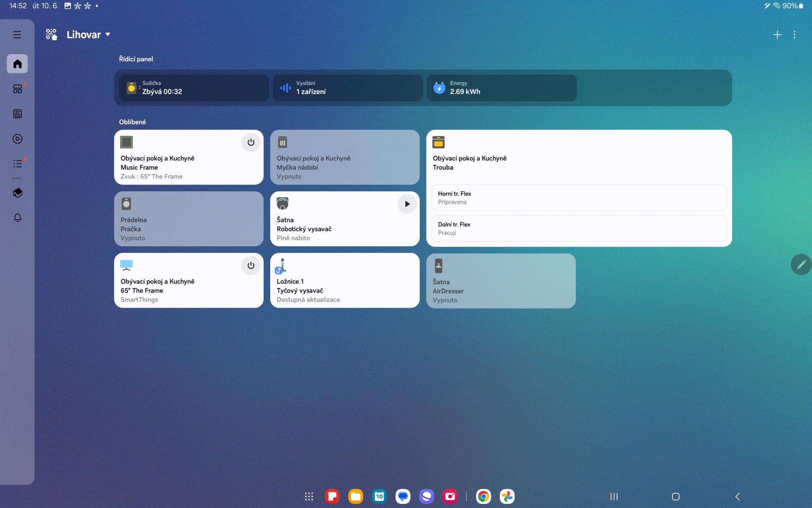Open the Energy 2.69 kWh card
812x508 pixels.
coord(502,88)
